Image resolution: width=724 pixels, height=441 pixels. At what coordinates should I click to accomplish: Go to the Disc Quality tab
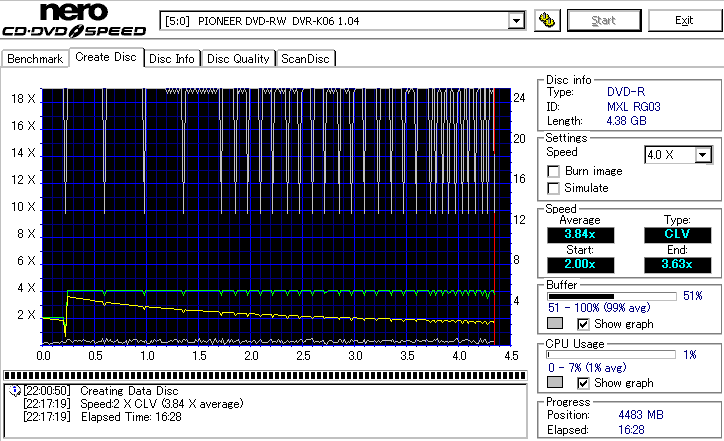pos(238,58)
